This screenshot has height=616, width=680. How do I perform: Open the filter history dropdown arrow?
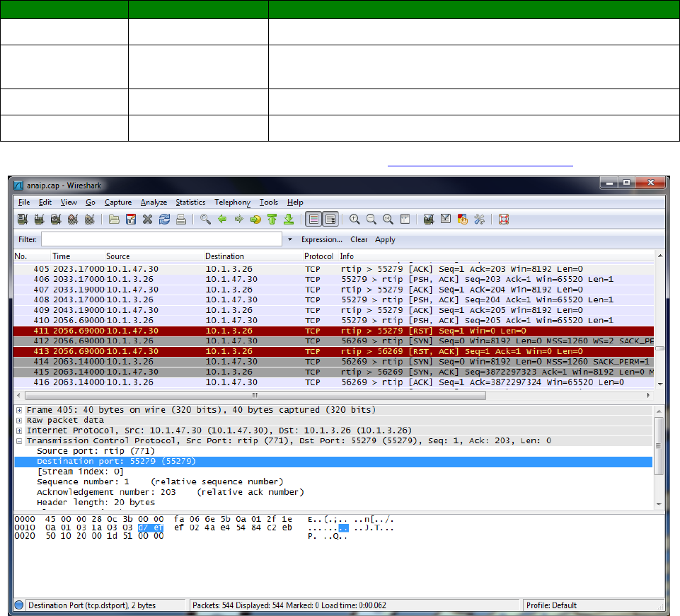(289, 239)
